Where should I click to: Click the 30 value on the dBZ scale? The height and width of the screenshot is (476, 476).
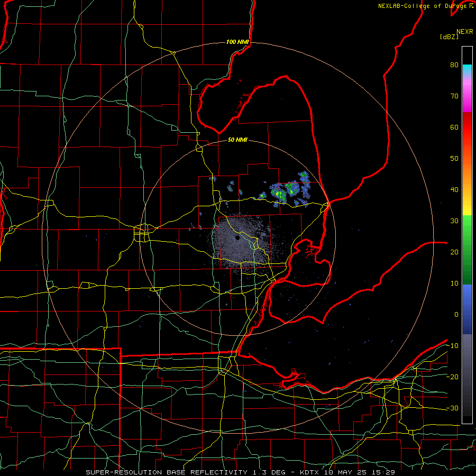click(x=454, y=221)
